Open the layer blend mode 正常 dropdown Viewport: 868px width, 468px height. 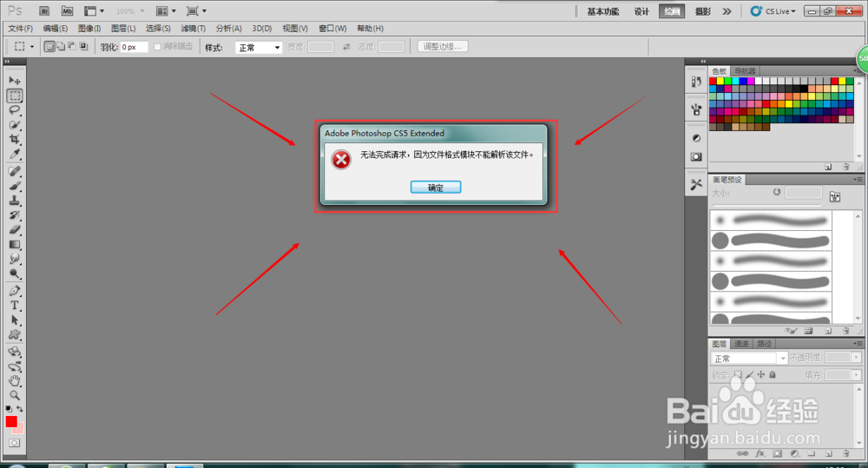coord(749,359)
